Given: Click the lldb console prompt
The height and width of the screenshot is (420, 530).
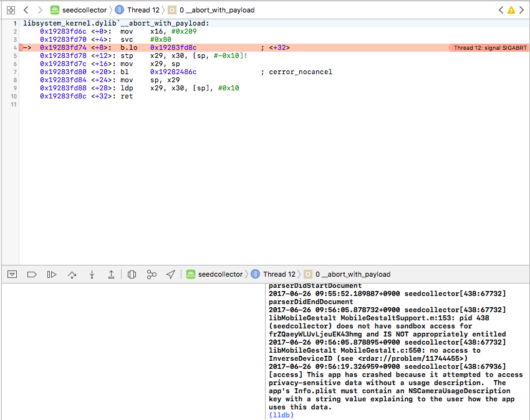Looking at the screenshot, I should (x=281, y=415).
